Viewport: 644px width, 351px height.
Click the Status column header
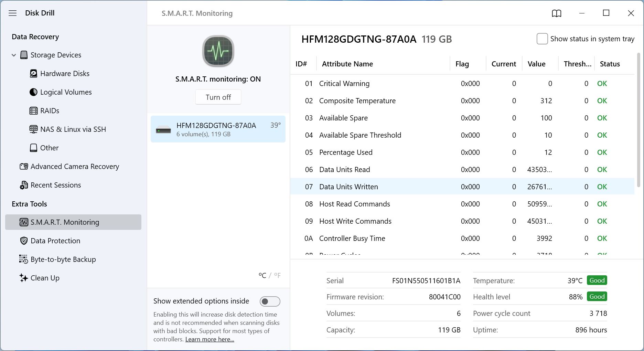pos(610,64)
